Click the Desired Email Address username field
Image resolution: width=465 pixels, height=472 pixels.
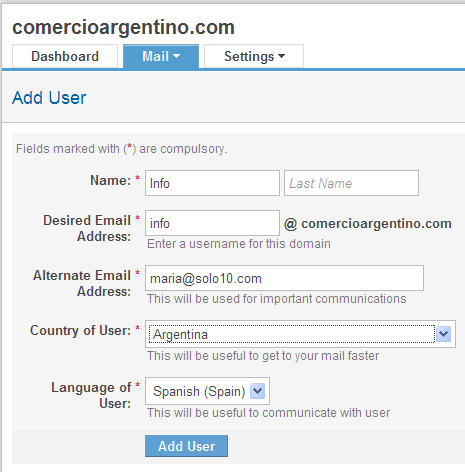click(x=212, y=223)
